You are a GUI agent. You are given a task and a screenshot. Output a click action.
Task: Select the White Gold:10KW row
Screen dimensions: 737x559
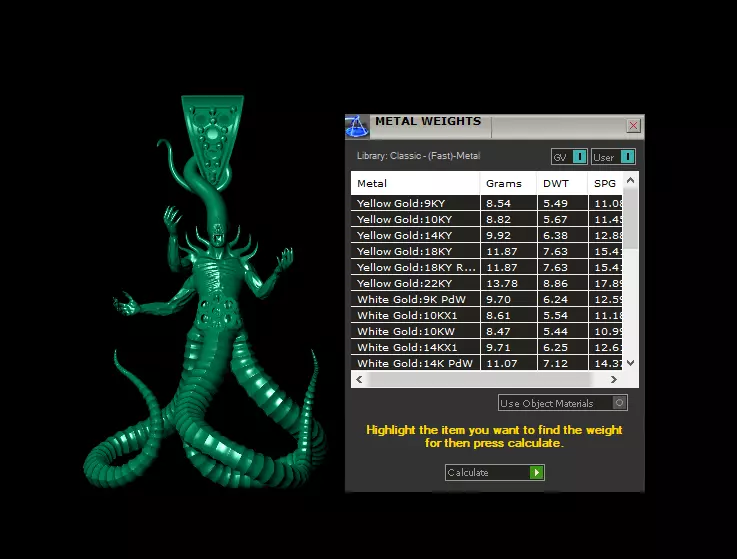(486, 331)
